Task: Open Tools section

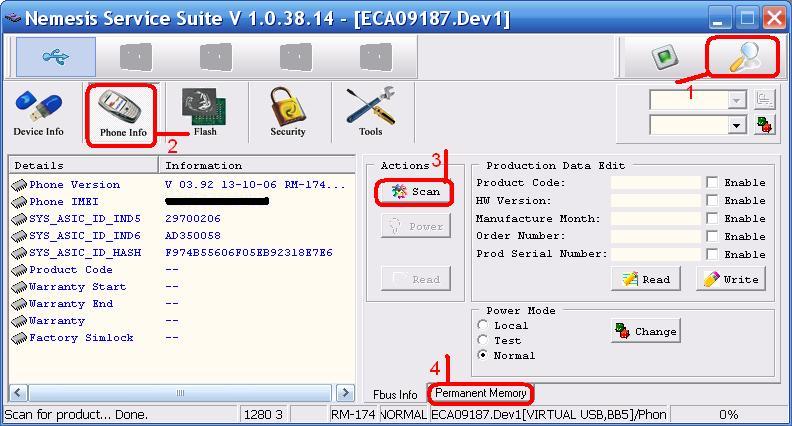Action: click(x=371, y=113)
